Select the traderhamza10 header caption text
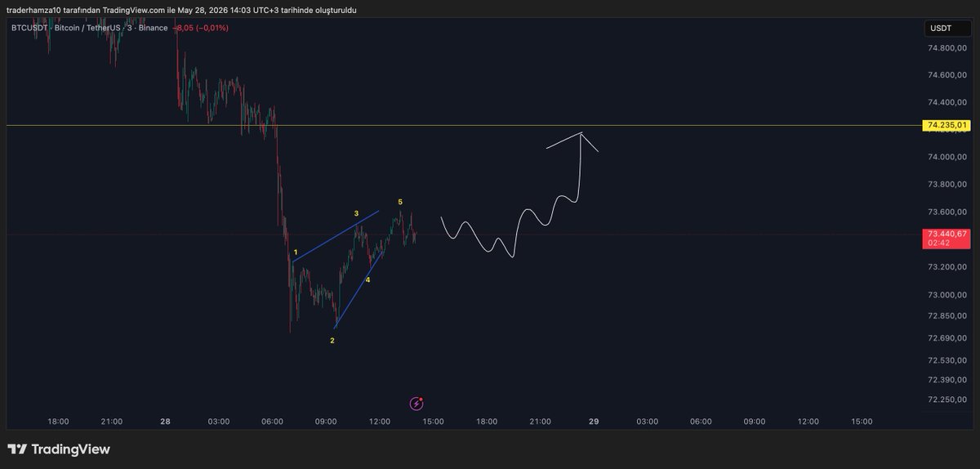The width and height of the screenshot is (980, 469). point(181,10)
